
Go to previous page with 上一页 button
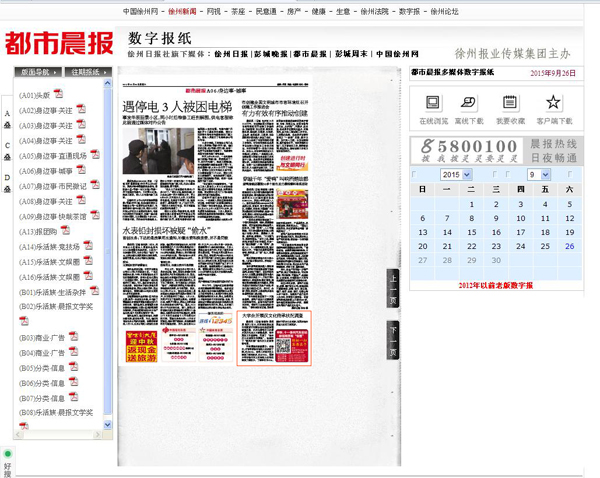394,287
